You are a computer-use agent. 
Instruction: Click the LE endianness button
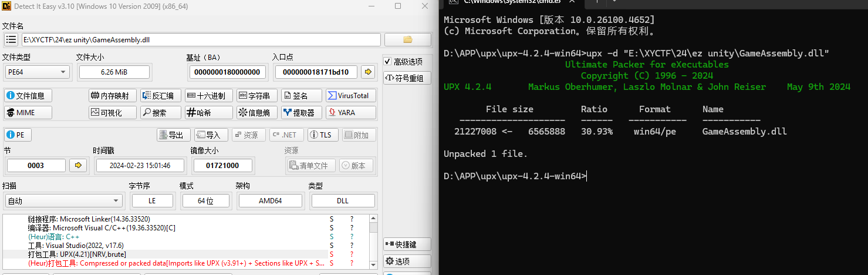tap(152, 201)
